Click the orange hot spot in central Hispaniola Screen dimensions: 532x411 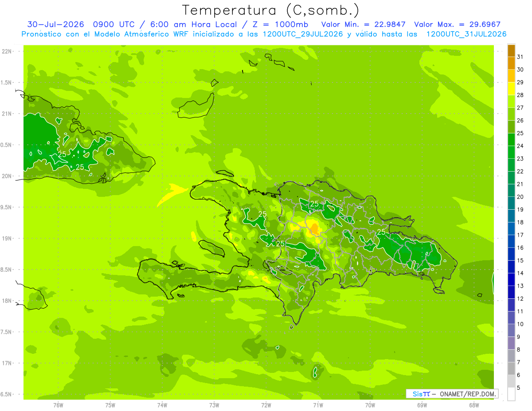click(314, 229)
